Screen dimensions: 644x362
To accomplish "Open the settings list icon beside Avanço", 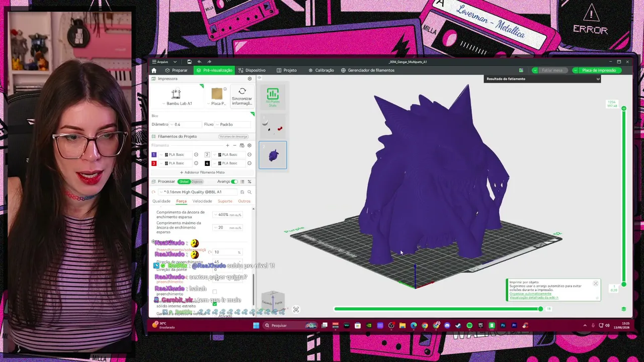I will (242, 182).
